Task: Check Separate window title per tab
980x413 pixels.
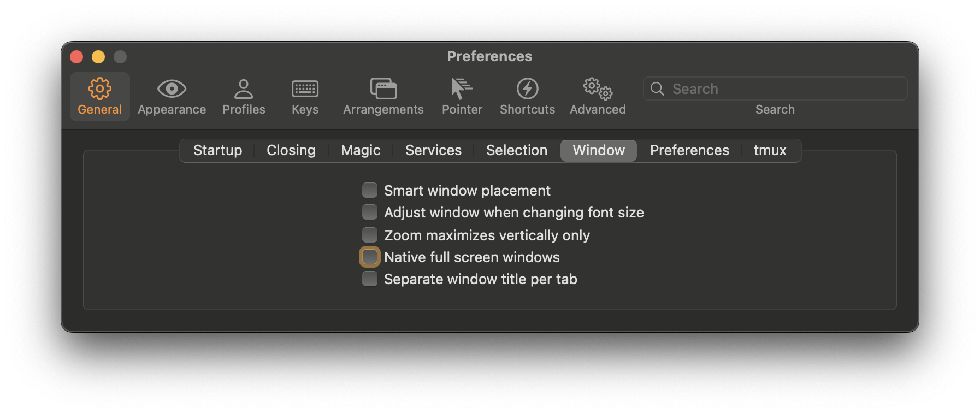Action: 369,279
